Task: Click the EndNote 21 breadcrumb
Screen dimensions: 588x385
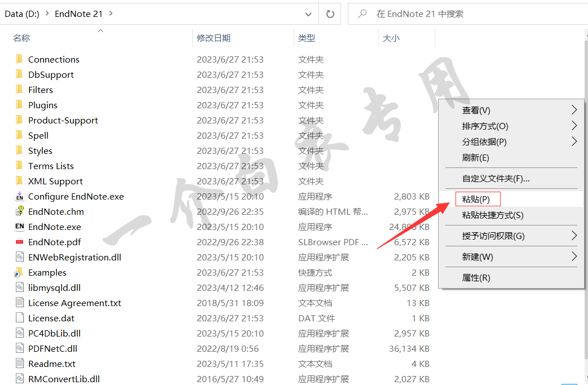Action: pyautogui.click(x=79, y=14)
